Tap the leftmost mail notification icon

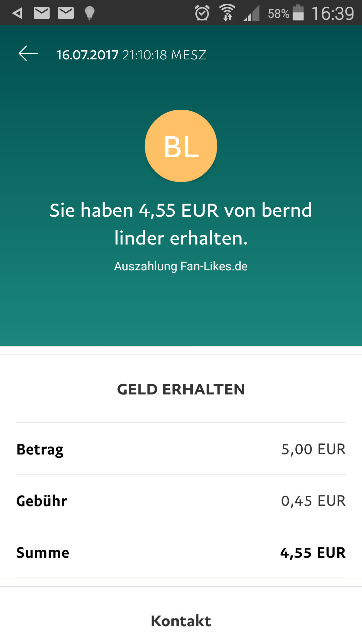coord(42,13)
